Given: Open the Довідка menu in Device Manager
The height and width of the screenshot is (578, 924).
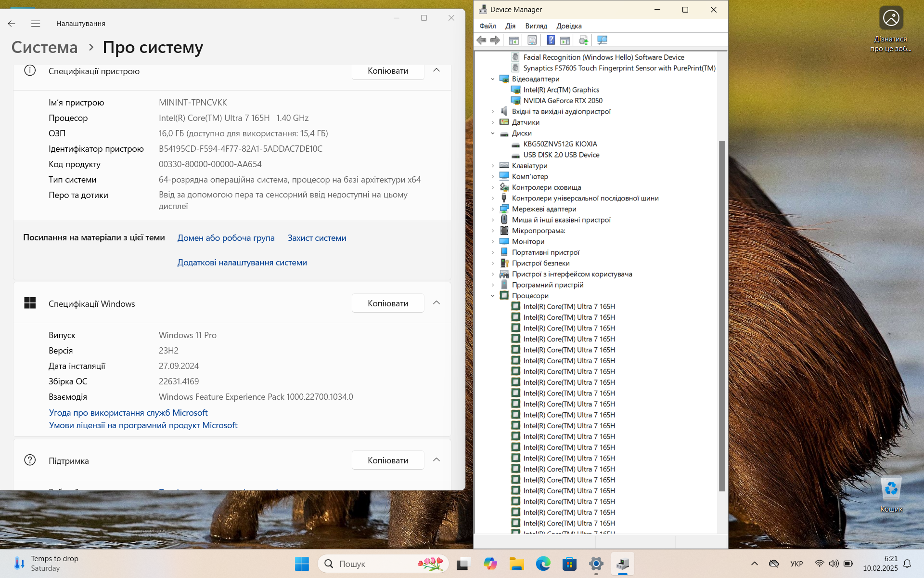Looking at the screenshot, I should [569, 26].
